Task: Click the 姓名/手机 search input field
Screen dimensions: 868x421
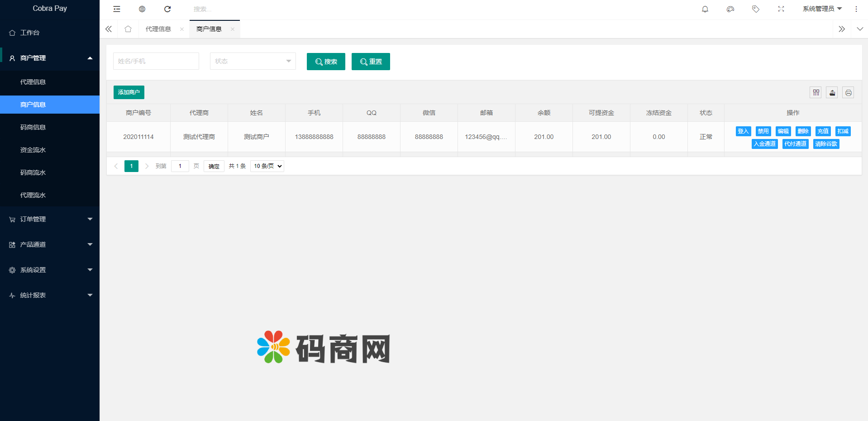Action: pos(156,61)
